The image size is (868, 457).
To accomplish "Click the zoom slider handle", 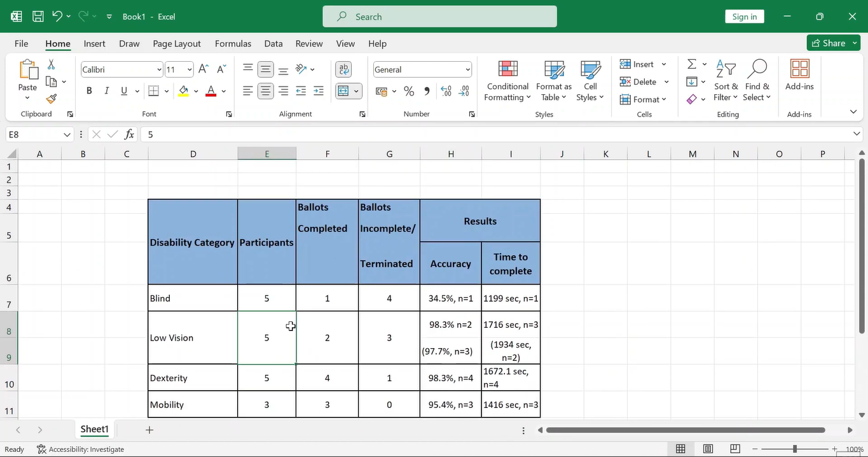I will 795,449.
